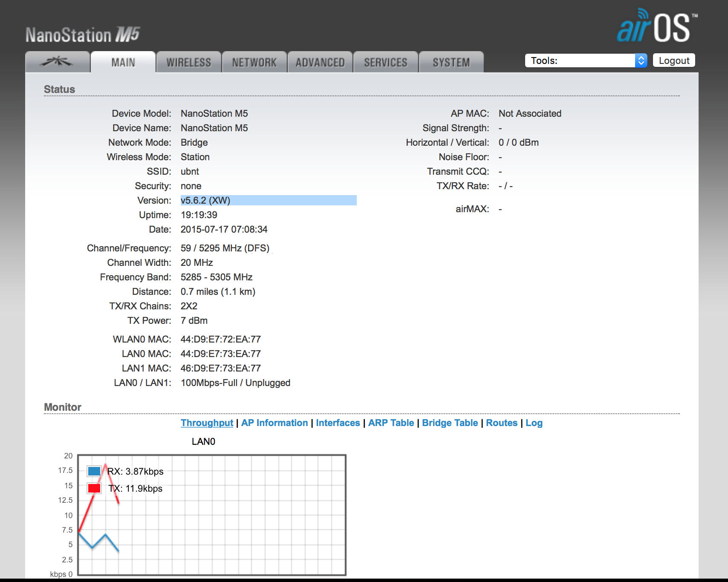Click the TX Power value 7 dBm

(x=194, y=320)
